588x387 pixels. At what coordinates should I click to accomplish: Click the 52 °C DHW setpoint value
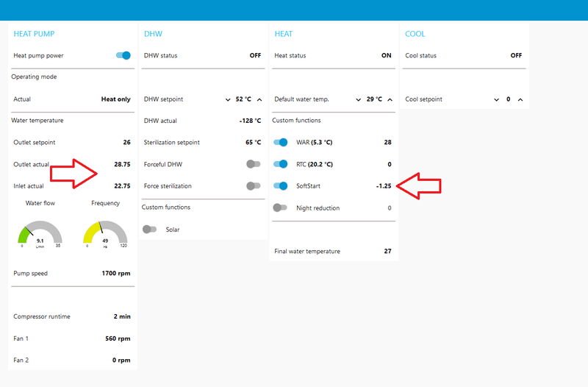click(x=243, y=99)
